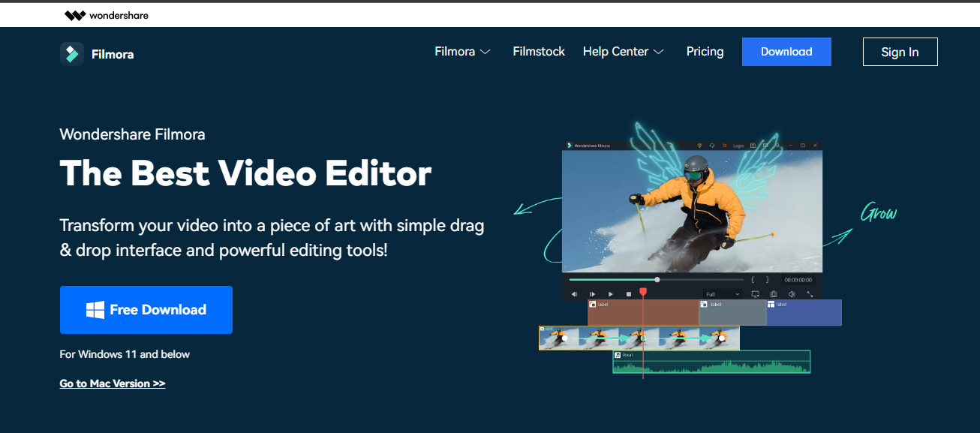980x433 pixels.
Task: Select the skier video clip on timeline
Action: tap(639, 338)
